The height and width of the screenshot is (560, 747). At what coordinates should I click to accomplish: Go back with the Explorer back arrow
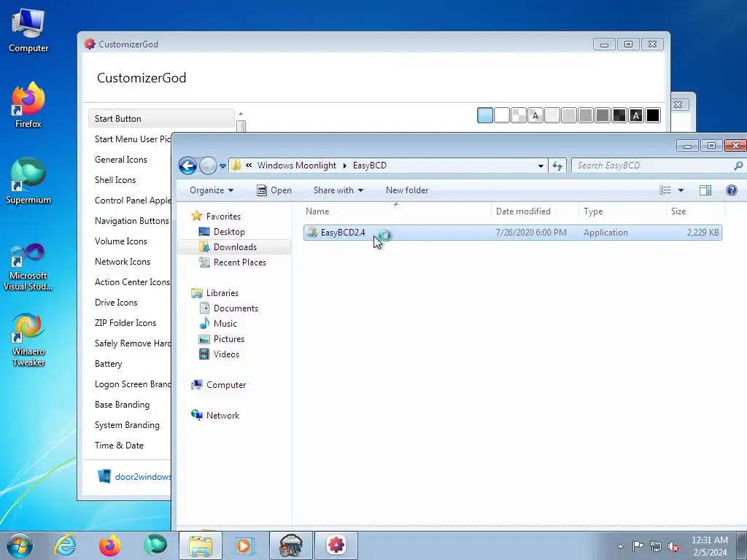click(187, 166)
